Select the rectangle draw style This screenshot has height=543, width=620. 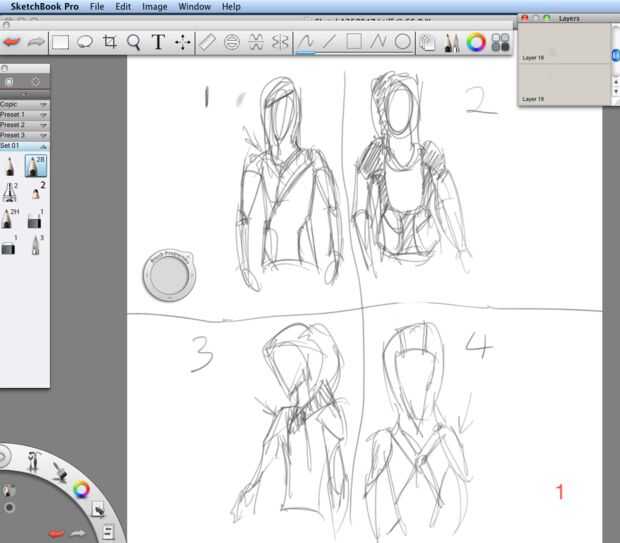click(354, 42)
